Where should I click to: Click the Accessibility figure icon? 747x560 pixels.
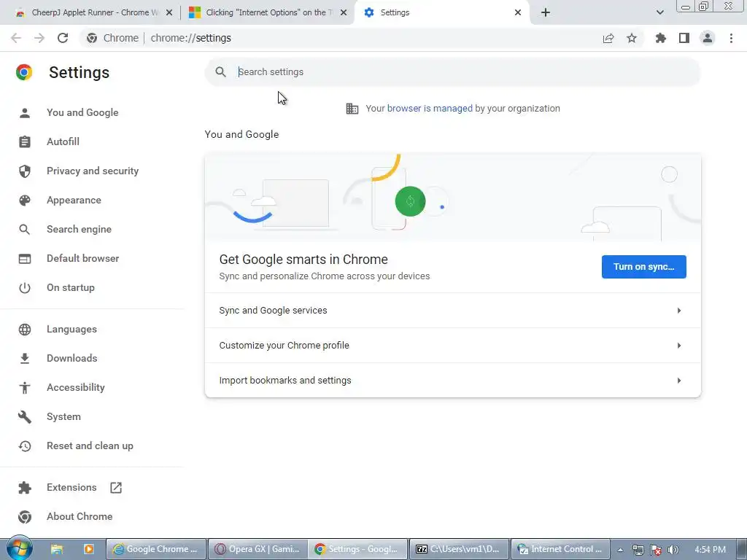(25, 388)
